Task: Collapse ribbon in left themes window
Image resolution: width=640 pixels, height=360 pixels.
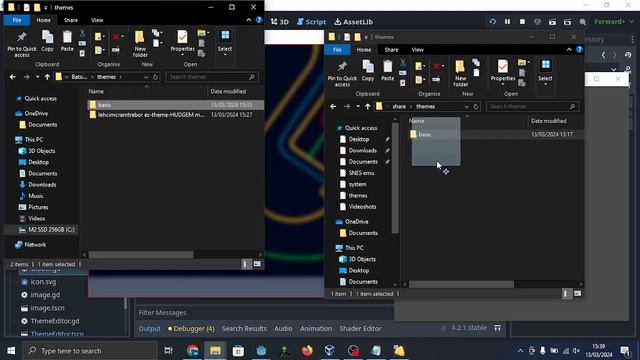Action: point(249,20)
